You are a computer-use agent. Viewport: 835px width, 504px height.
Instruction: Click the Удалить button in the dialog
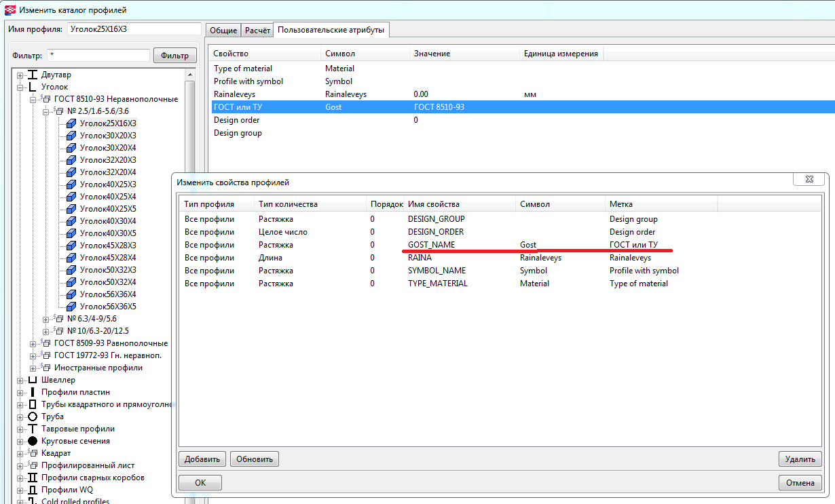click(x=800, y=459)
